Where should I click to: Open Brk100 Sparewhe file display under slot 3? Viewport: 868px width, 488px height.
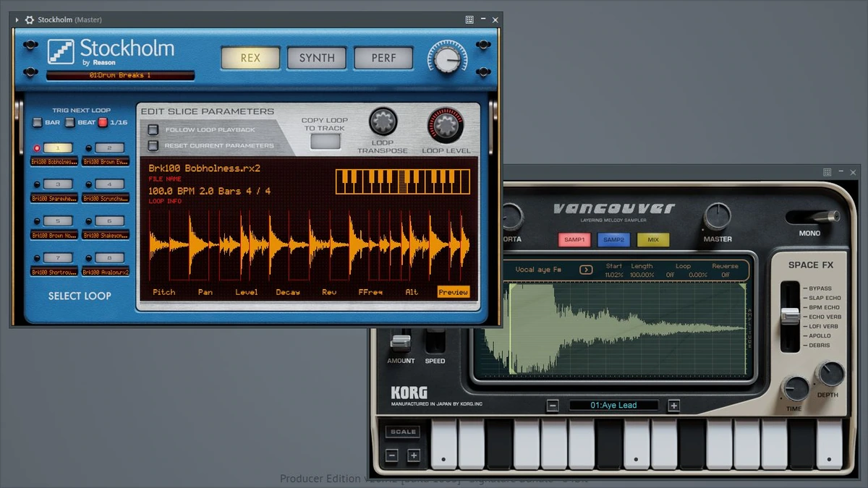point(54,198)
